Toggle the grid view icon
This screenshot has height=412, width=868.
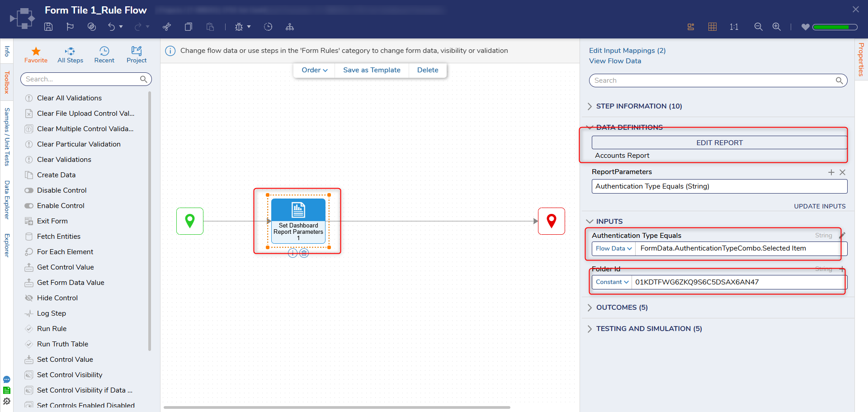[712, 27]
